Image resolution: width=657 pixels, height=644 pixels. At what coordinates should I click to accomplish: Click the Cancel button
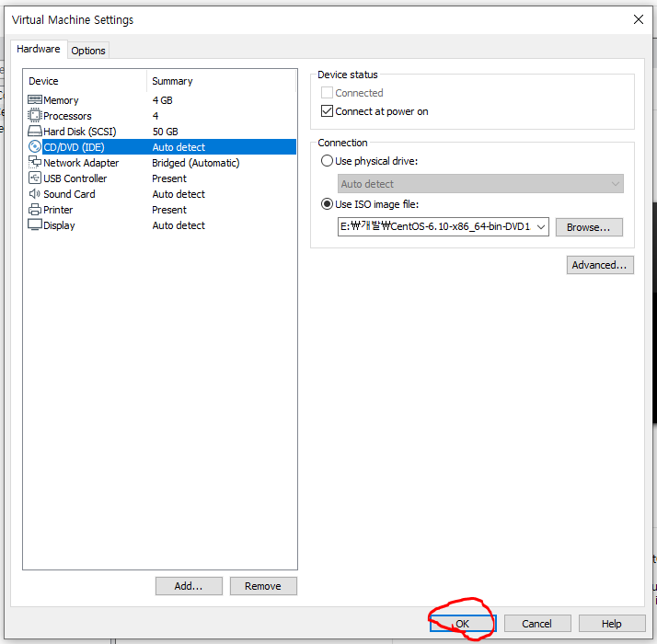[537, 624]
